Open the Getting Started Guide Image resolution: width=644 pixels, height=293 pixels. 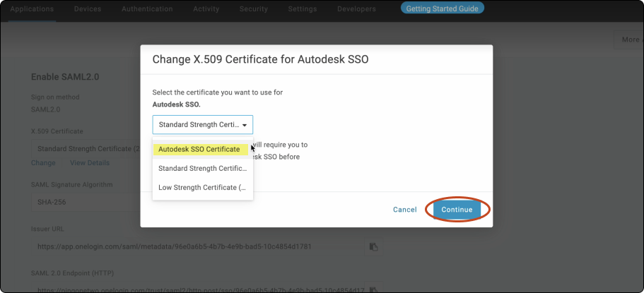point(442,9)
